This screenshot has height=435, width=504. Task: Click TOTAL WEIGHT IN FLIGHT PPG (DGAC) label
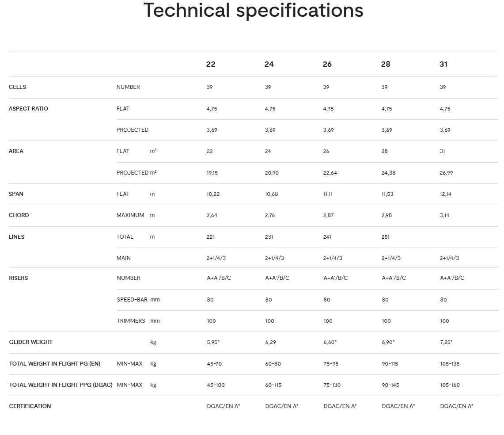61,385
